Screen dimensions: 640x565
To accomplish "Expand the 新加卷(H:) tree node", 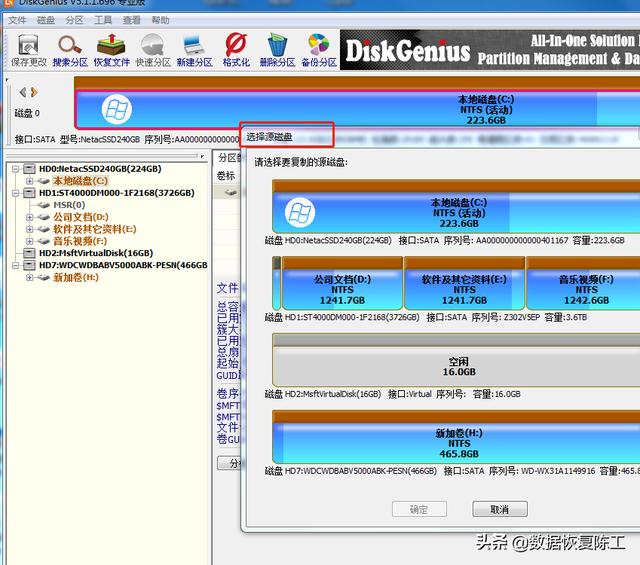I will pyautogui.click(x=29, y=278).
